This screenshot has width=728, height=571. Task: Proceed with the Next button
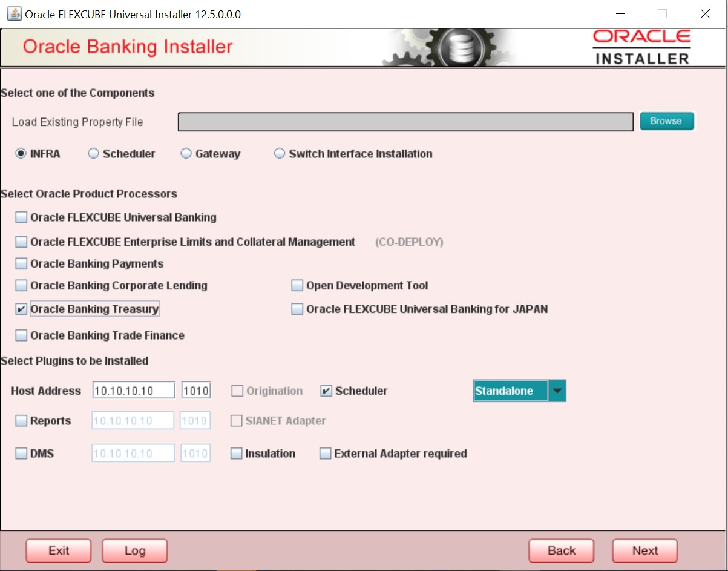645,550
